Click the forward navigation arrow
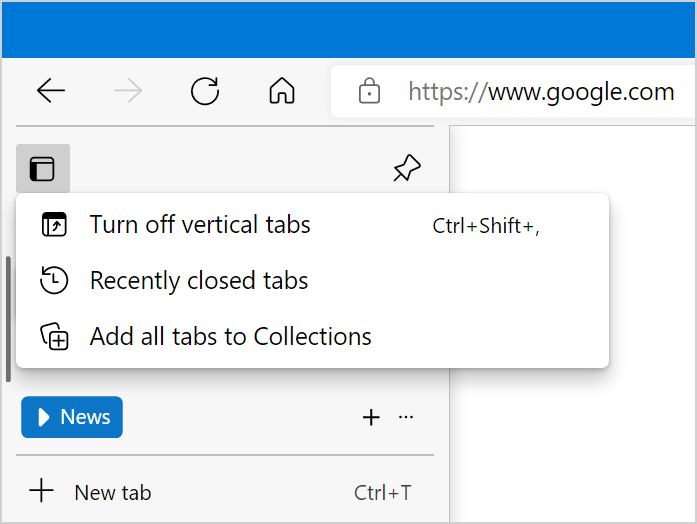The width and height of the screenshot is (697, 524). pos(128,92)
